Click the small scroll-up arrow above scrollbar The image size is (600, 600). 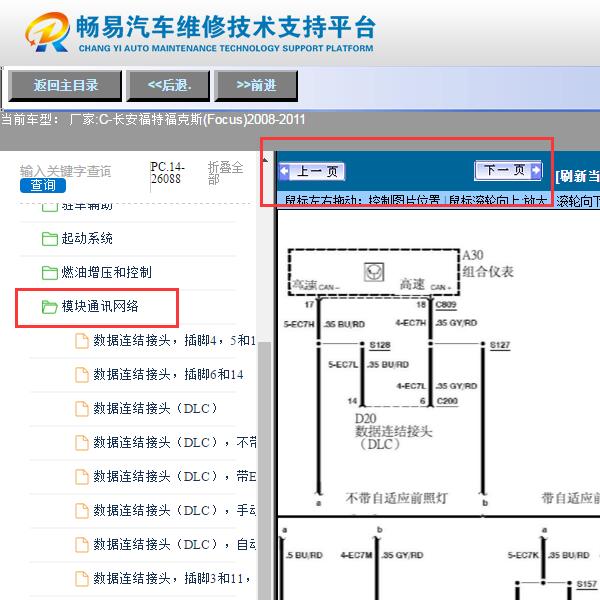click(x=264, y=159)
